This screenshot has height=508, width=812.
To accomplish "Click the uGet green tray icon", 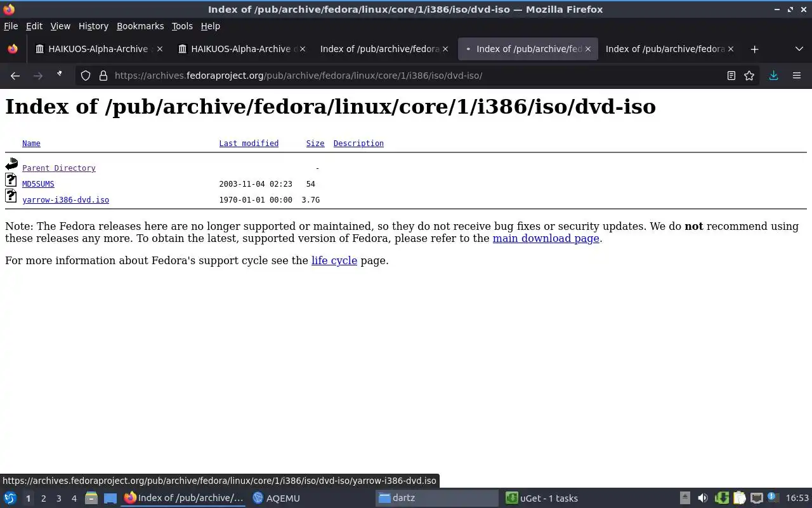I will pyautogui.click(x=721, y=498).
